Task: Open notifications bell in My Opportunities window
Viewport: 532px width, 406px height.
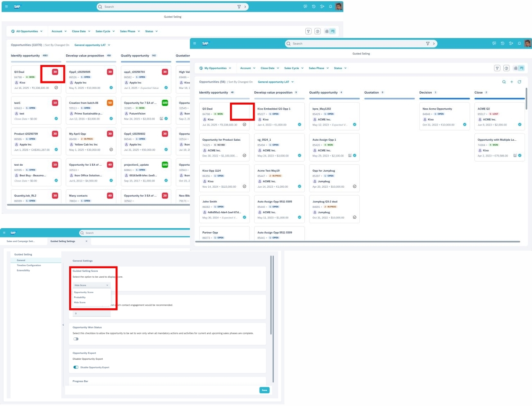Action: pyautogui.click(x=519, y=43)
